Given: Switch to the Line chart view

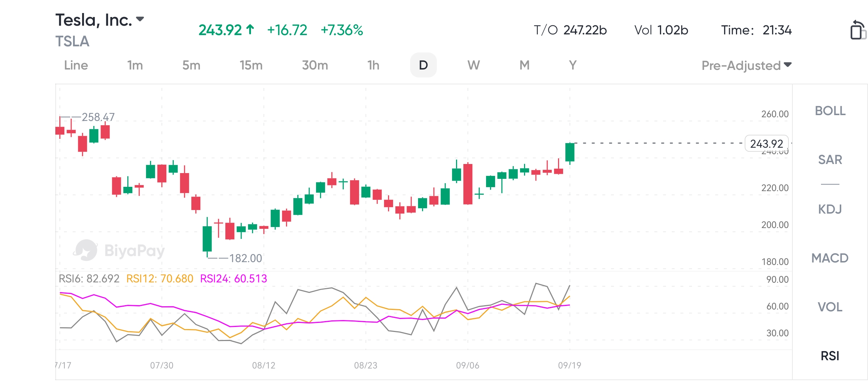Looking at the screenshot, I should click(76, 65).
